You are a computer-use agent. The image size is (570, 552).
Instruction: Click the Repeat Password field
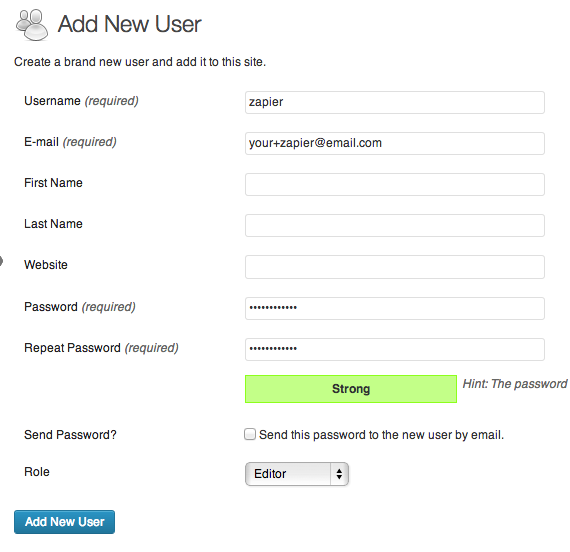click(x=395, y=349)
